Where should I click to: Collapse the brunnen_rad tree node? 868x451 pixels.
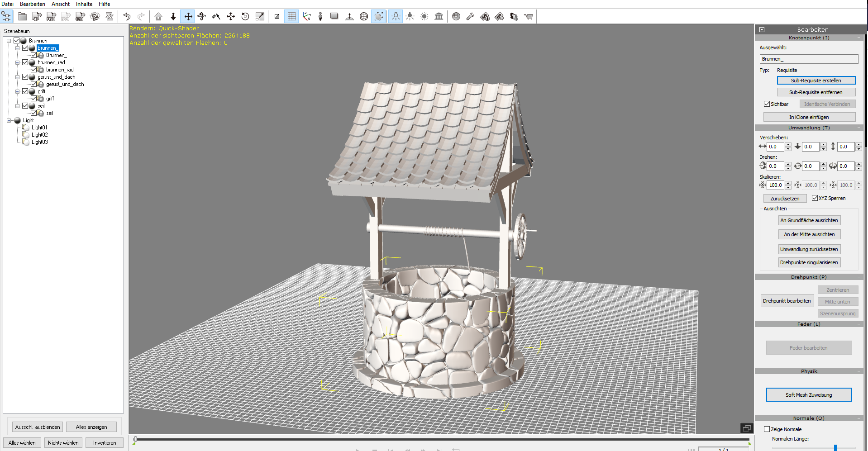[17, 62]
